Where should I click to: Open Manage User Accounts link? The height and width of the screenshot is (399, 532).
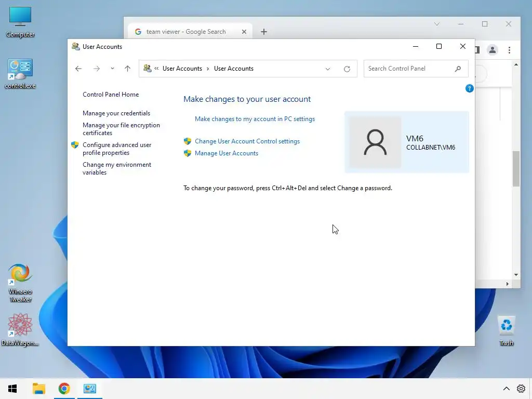coord(227,153)
